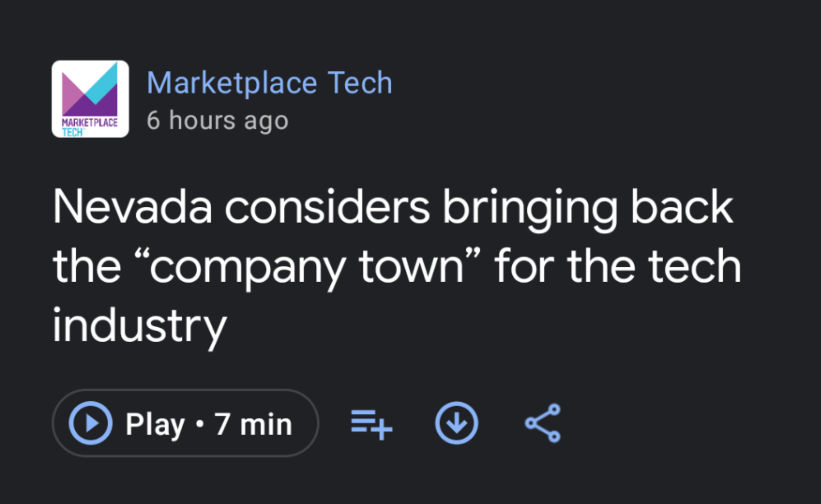This screenshot has width=821, height=504.
Task: Save episode offline via download button
Action: 457,423
